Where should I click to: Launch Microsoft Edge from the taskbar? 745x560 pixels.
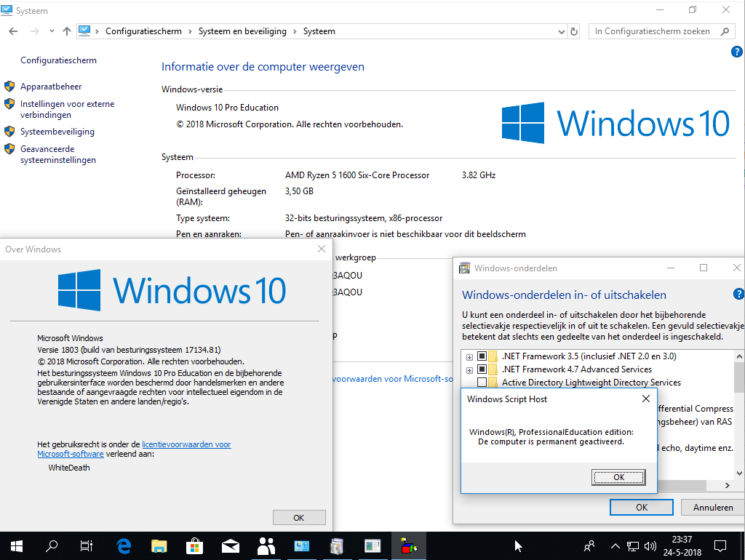(124, 546)
